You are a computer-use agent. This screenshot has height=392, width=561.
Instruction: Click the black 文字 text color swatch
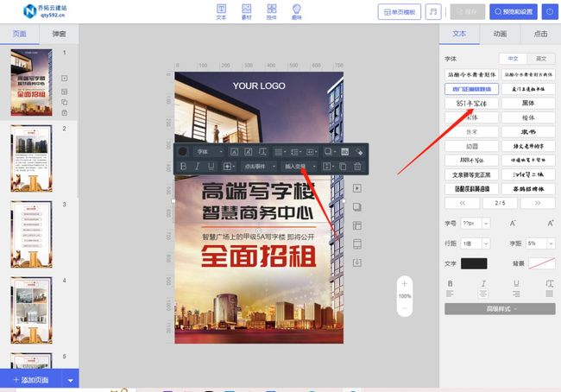click(474, 264)
